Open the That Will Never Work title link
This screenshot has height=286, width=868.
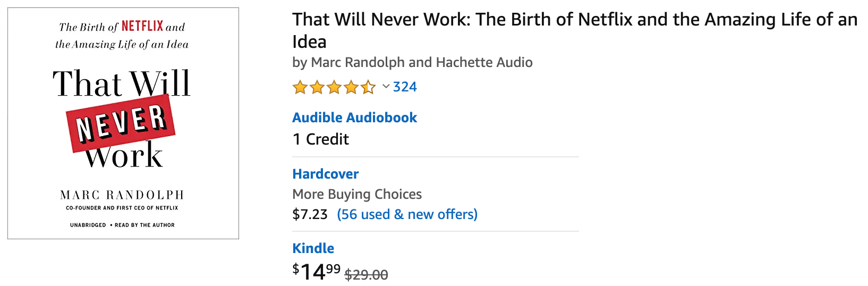(575, 30)
